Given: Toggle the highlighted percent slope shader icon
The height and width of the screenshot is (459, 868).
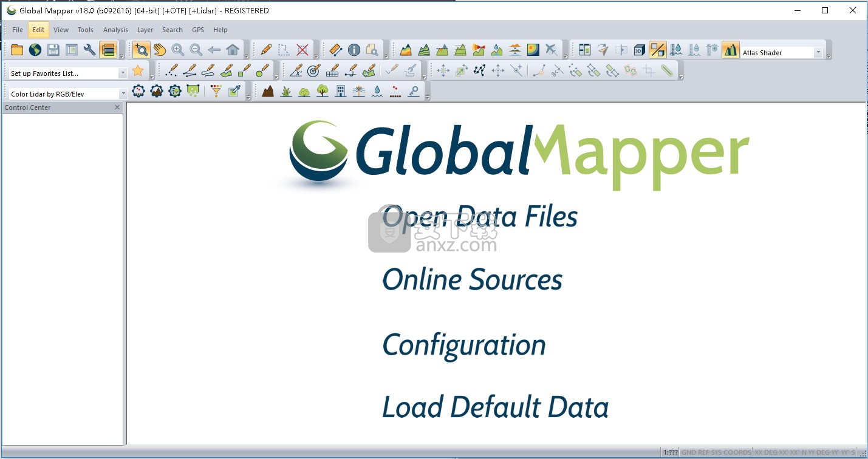Looking at the screenshot, I should 657,50.
